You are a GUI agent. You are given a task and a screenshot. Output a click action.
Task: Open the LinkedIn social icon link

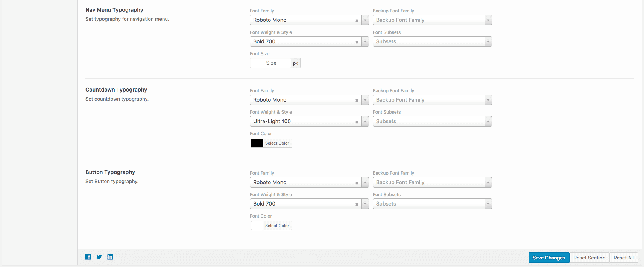[110, 257]
